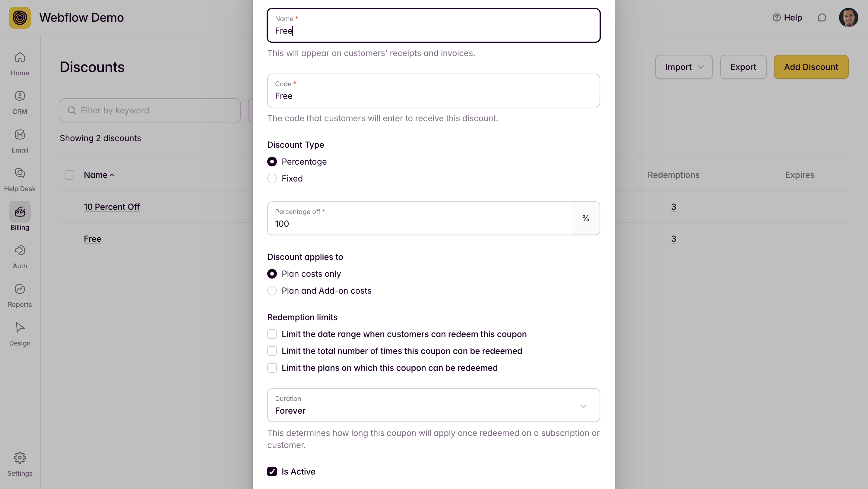Image resolution: width=868 pixels, height=489 pixels.
Task: Open the Reports sidebar icon
Action: [20, 289]
